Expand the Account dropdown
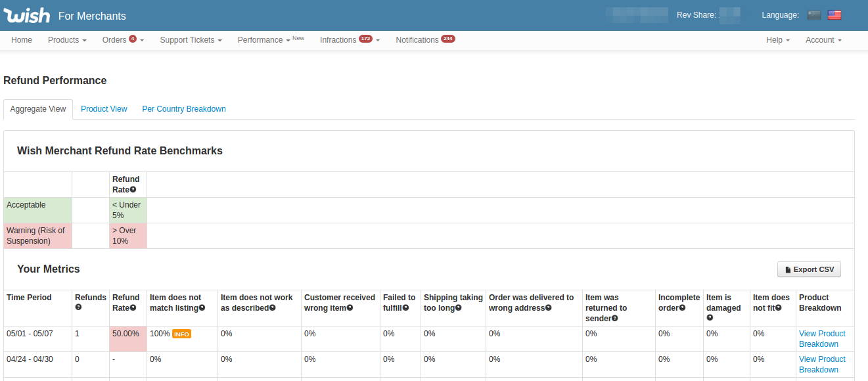Viewport: 868px width, 381px height. pyautogui.click(x=823, y=40)
